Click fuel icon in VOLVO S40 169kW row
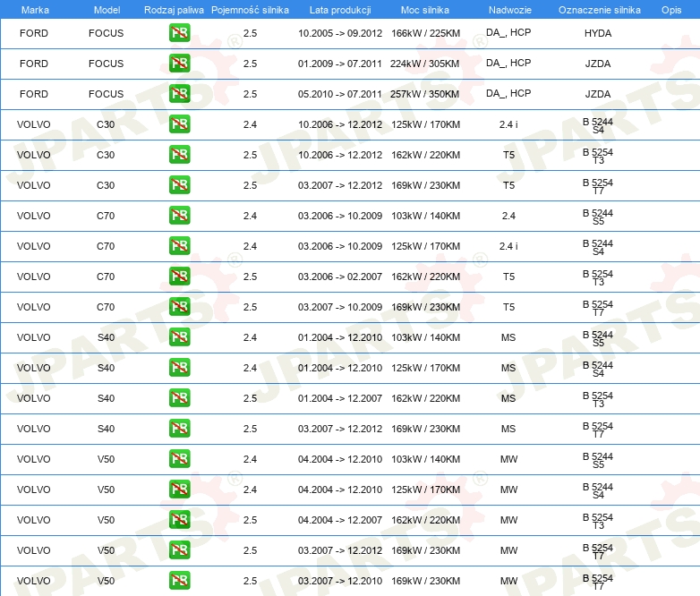This screenshot has height=596, width=700. point(179,428)
